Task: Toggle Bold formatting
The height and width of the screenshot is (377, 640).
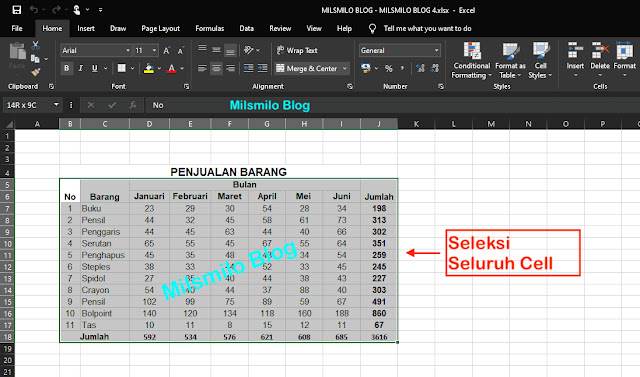Action: click(x=67, y=68)
